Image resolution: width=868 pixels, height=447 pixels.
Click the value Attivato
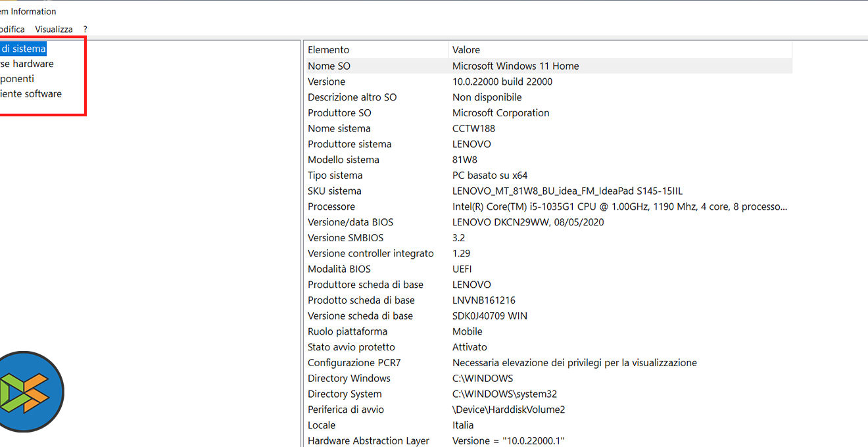coord(470,347)
